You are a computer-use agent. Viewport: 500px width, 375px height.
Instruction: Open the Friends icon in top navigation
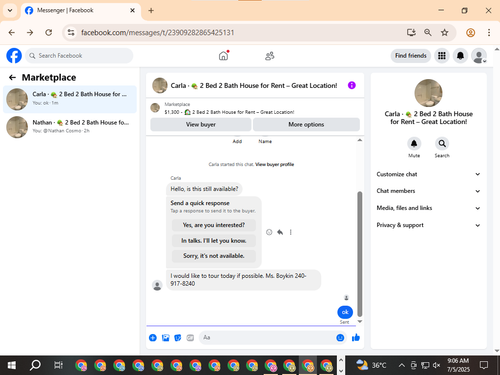[269, 56]
